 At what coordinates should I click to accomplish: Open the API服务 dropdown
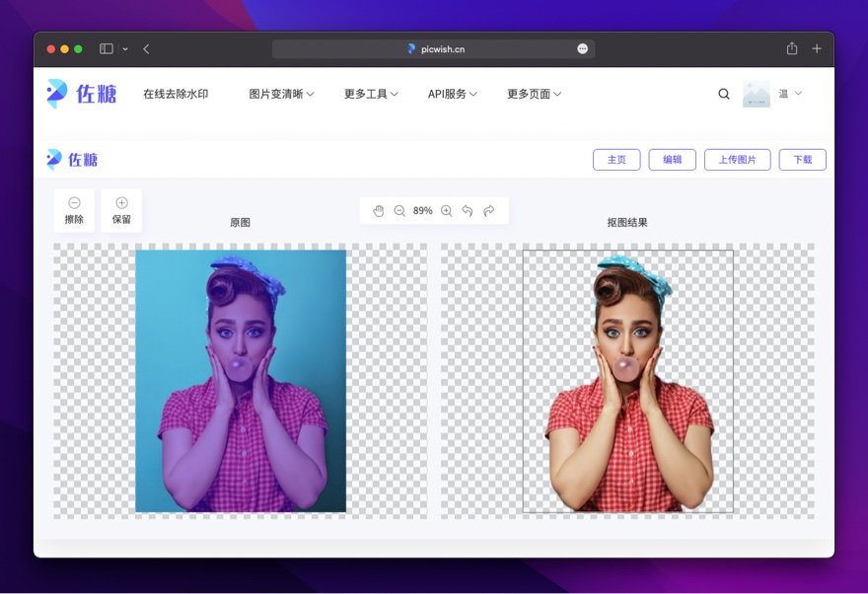tap(453, 94)
